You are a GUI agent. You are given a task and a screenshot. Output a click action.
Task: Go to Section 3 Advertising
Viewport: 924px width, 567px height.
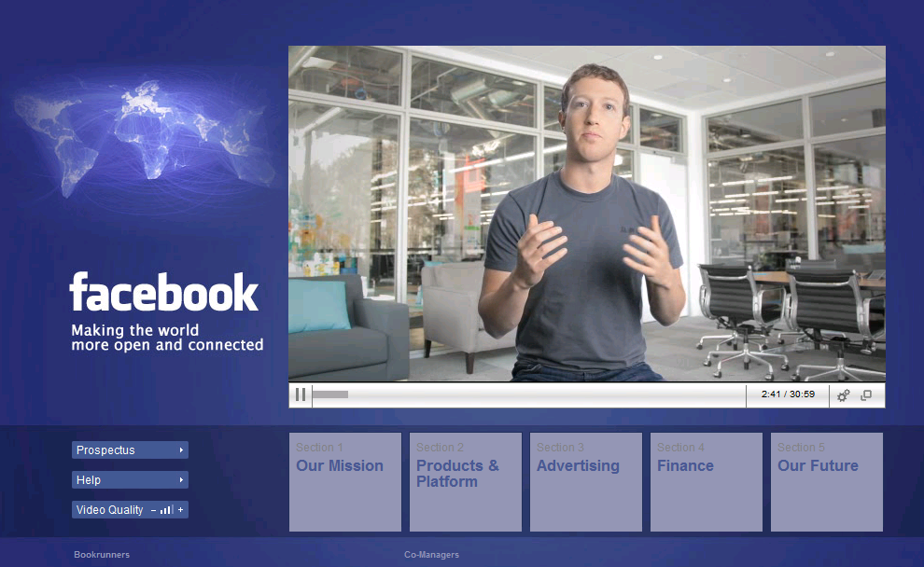(x=585, y=481)
